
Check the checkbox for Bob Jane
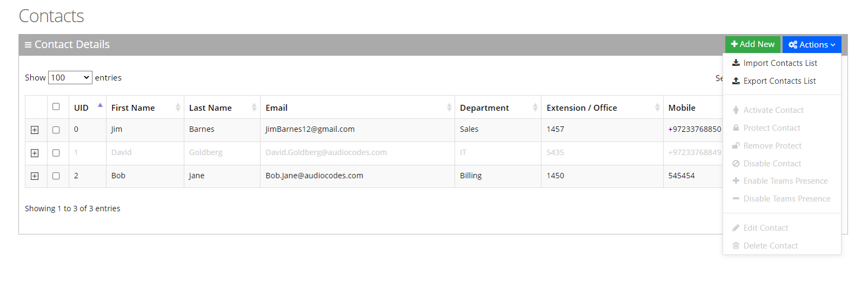(x=56, y=176)
